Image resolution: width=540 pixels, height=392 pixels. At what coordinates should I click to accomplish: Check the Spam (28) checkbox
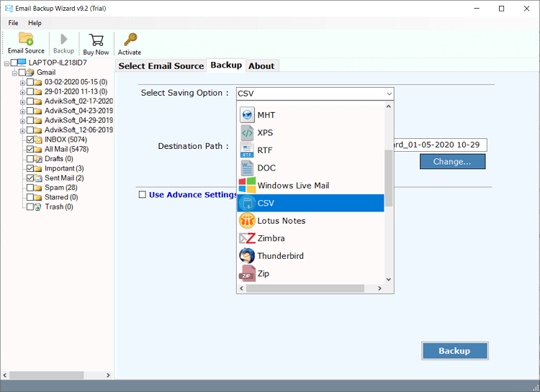click(x=30, y=188)
